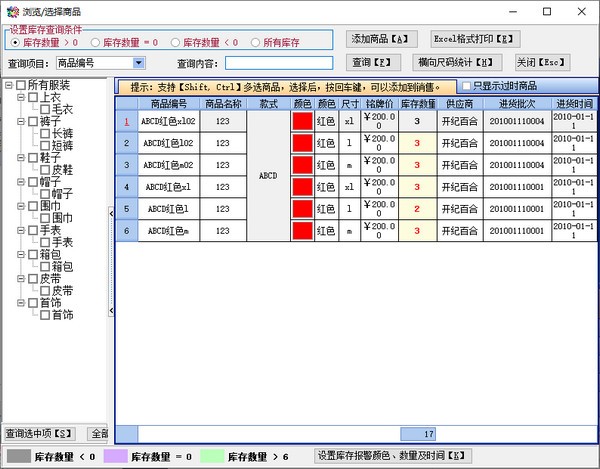The image size is (600, 469).
Task: Select cell ABCD红色xl
Action: pyautogui.click(x=169, y=187)
